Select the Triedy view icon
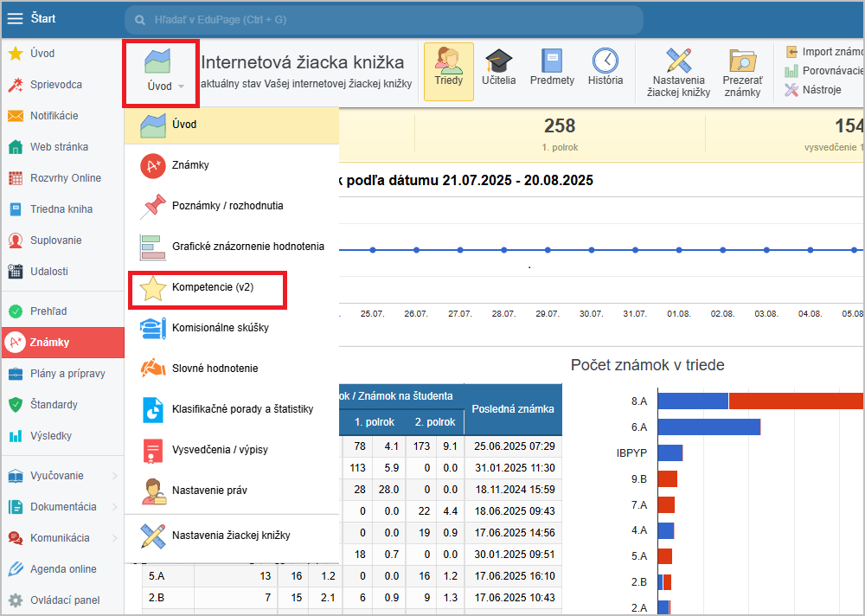 448,62
